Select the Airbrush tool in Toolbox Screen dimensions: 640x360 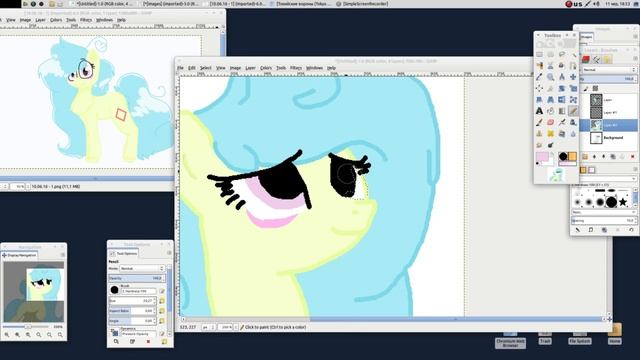click(562, 122)
